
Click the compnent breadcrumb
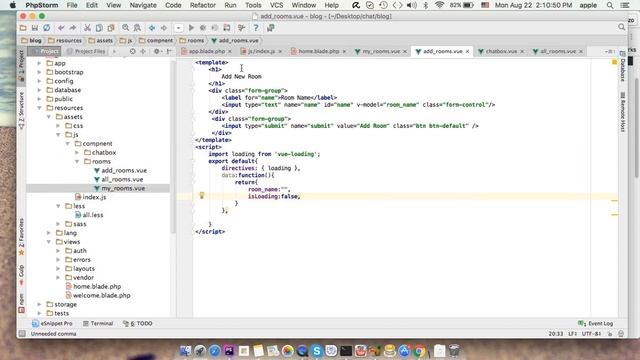(x=156, y=40)
